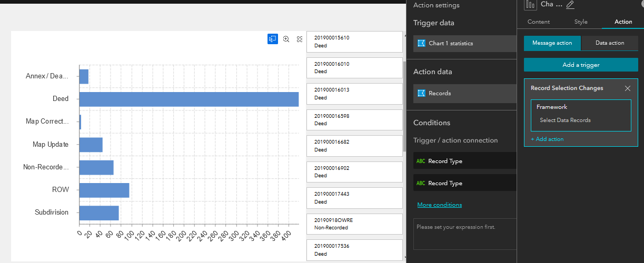Select list record 20190918OWRE Non-Recorded

pyautogui.click(x=354, y=224)
